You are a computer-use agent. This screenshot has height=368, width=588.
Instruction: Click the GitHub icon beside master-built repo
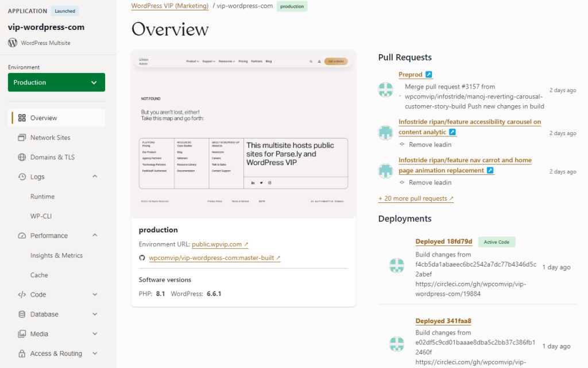142,258
